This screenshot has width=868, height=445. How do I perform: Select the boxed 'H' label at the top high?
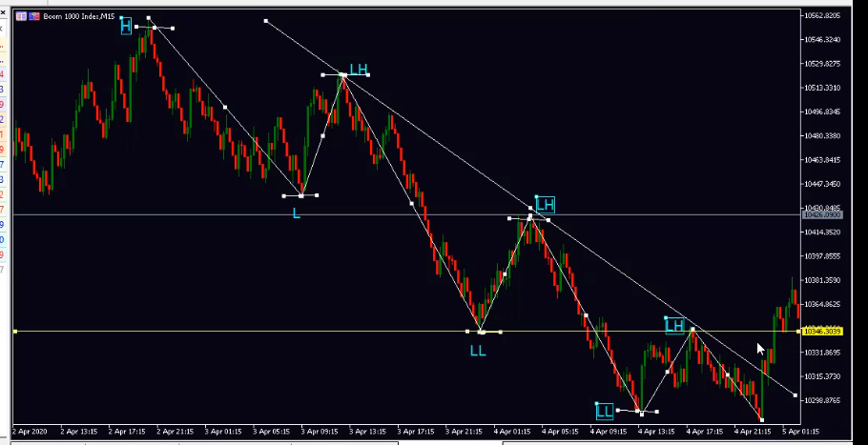point(126,26)
